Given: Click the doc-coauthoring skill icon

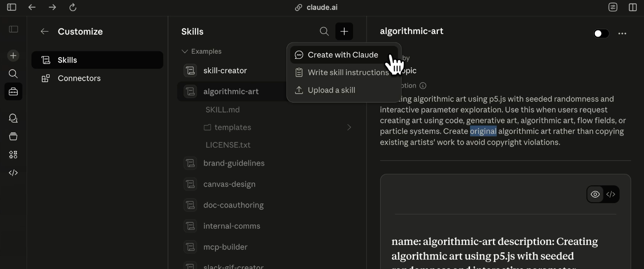Looking at the screenshot, I should [x=190, y=205].
